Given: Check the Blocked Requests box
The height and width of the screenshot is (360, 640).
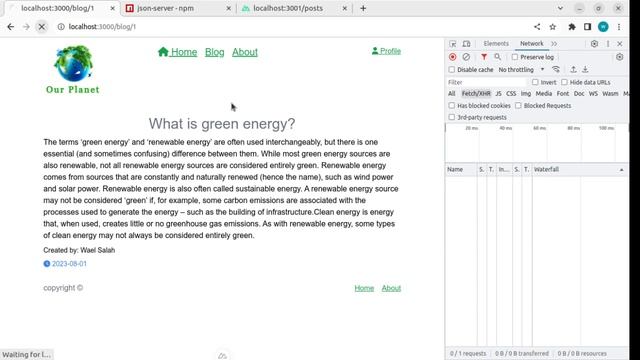Looking at the screenshot, I should coord(518,105).
